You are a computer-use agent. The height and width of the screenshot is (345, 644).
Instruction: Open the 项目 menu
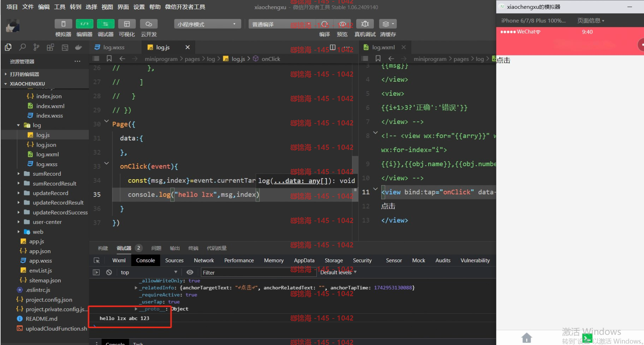click(12, 7)
